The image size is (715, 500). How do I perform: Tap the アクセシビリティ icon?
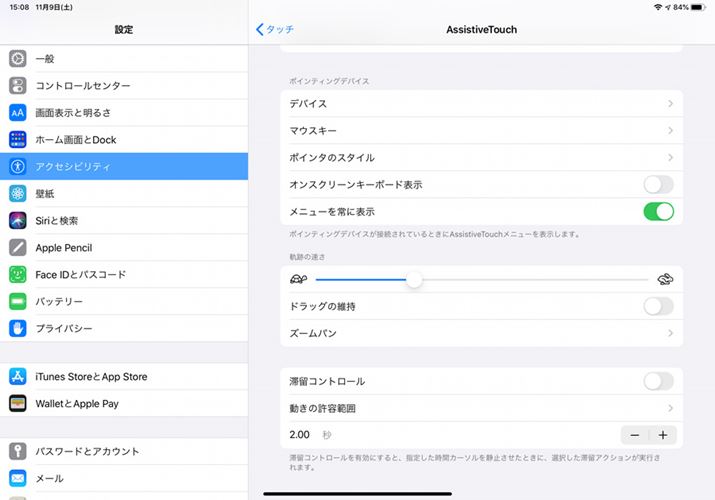coord(18,166)
